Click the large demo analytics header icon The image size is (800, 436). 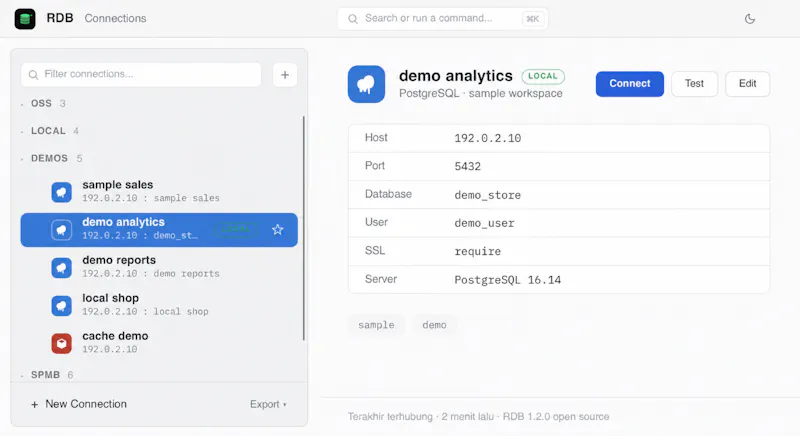366,84
